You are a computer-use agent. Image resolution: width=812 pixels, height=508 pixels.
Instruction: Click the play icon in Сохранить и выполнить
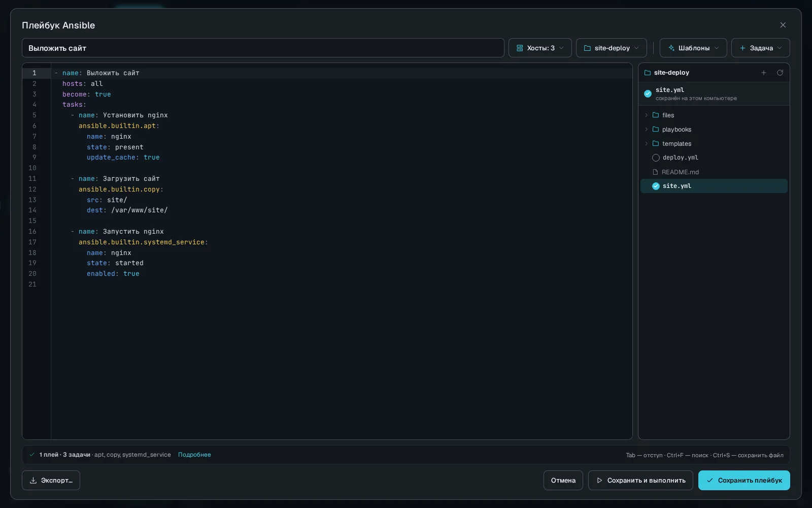coord(599,481)
